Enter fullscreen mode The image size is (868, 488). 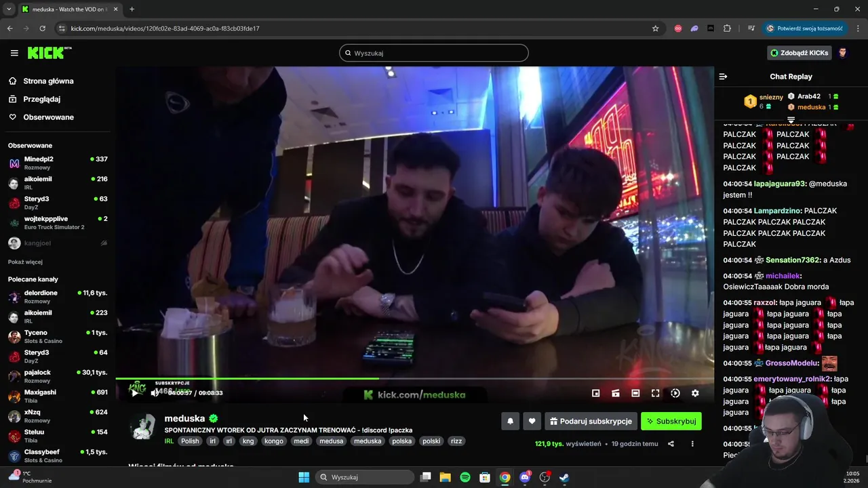(656, 393)
